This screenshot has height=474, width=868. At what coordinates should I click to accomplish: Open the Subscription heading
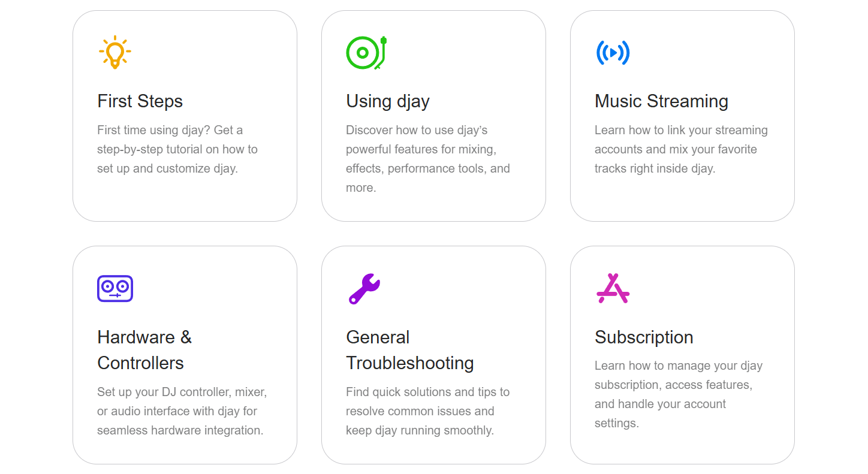tap(644, 337)
